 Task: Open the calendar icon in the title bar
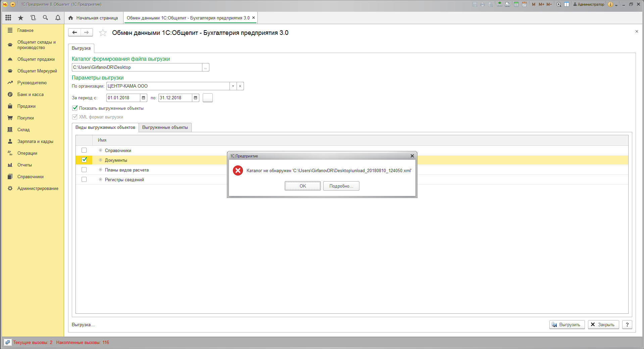(524, 4)
